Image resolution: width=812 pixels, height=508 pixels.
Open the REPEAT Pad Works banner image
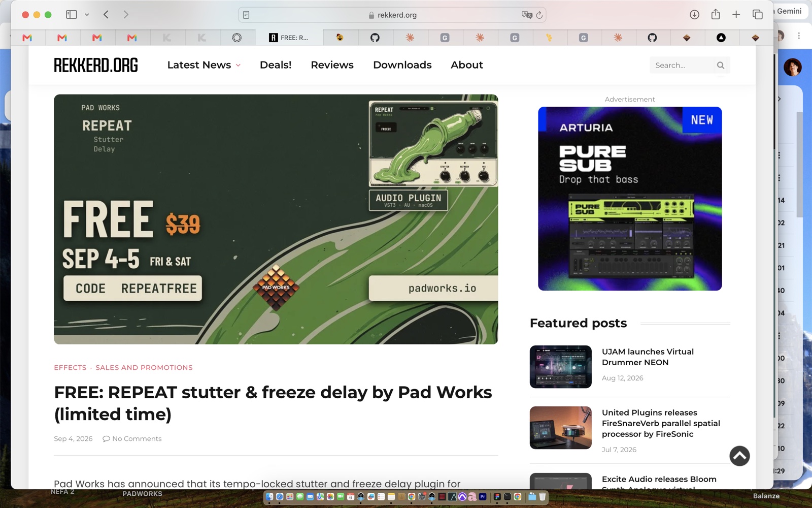[x=276, y=219]
